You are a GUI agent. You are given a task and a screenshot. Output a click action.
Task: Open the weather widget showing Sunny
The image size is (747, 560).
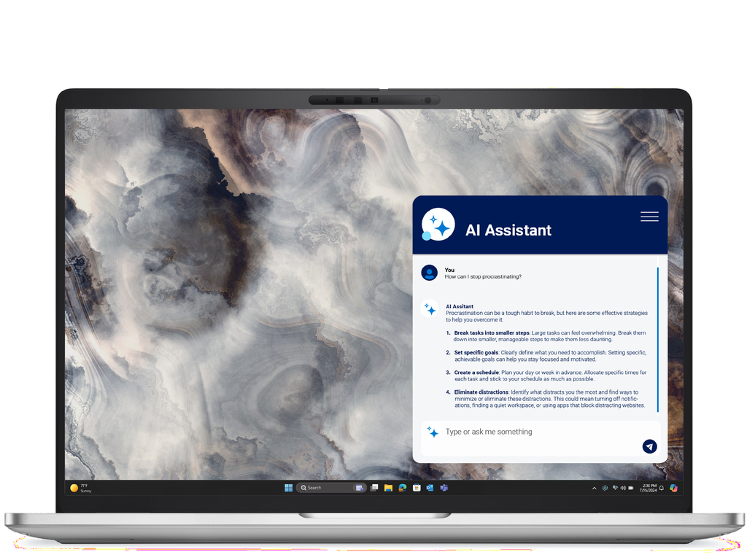pos(80,488)
